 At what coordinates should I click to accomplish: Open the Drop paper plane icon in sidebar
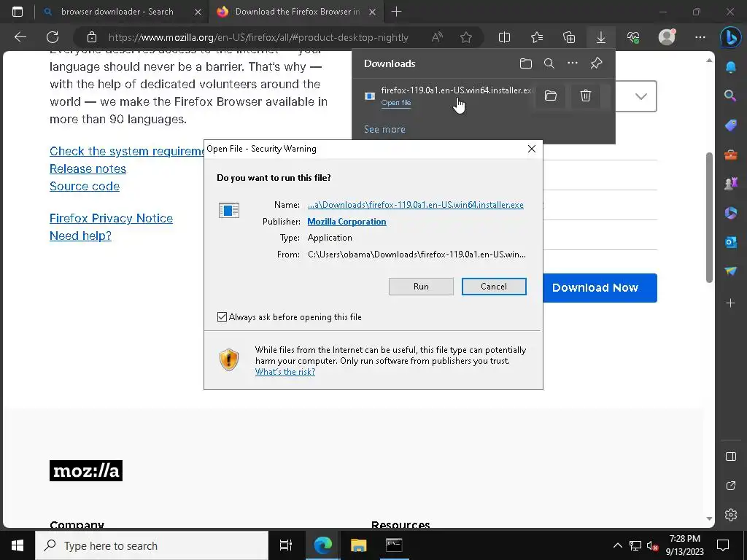pos(730,271)
